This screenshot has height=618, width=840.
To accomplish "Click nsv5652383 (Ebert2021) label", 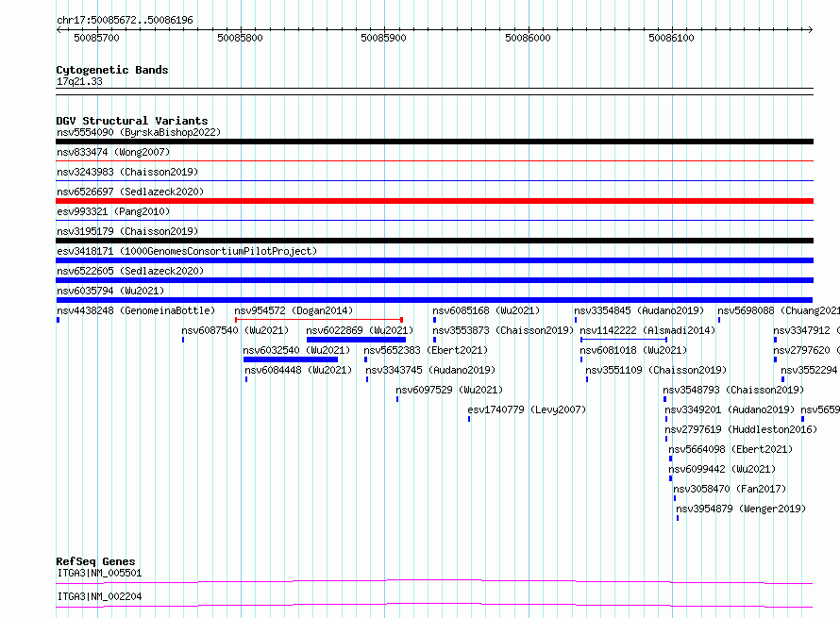I will pyautogui.click(x=426, y=350).
